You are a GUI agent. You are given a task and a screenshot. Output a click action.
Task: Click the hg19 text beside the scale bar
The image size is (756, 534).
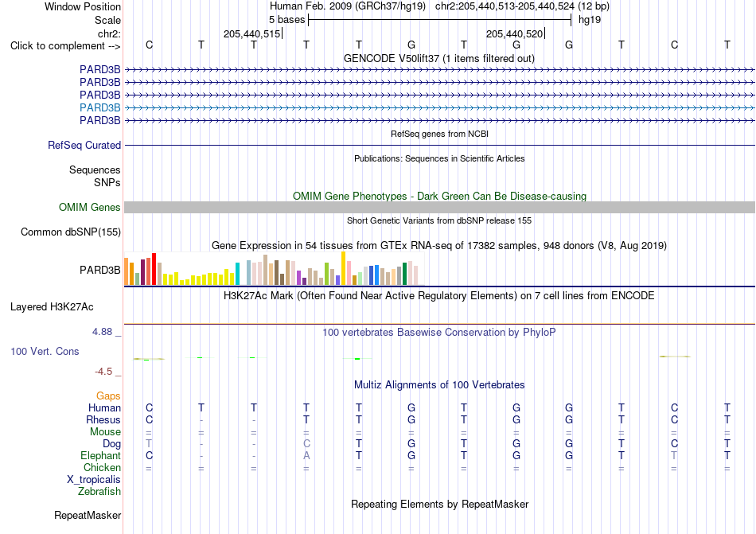[590, 20]
